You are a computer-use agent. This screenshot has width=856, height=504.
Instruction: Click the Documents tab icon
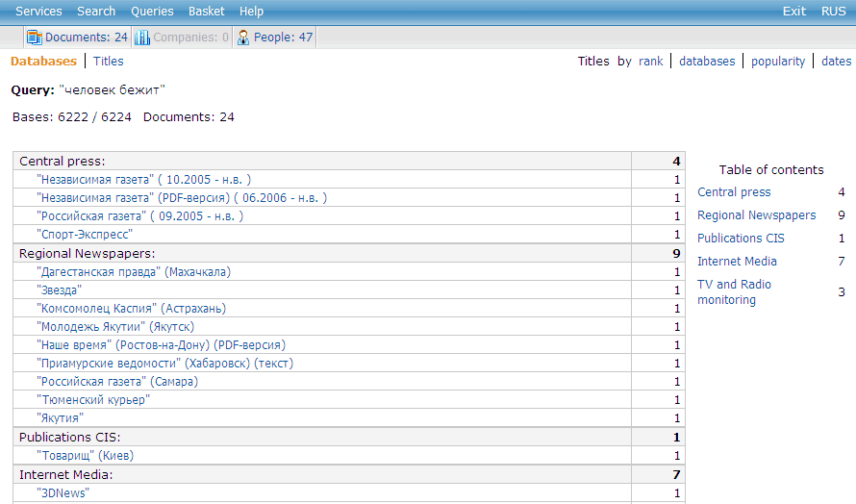35,38
